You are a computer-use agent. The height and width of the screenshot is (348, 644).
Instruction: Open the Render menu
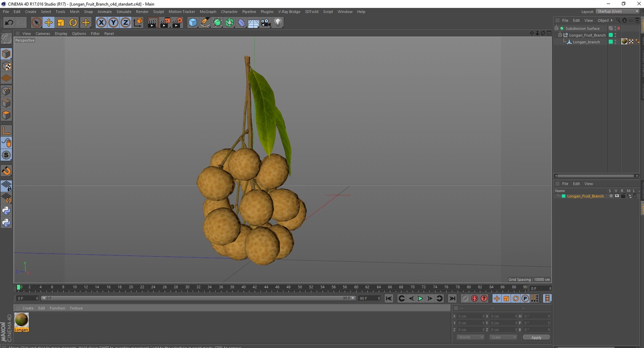[142, 11]
